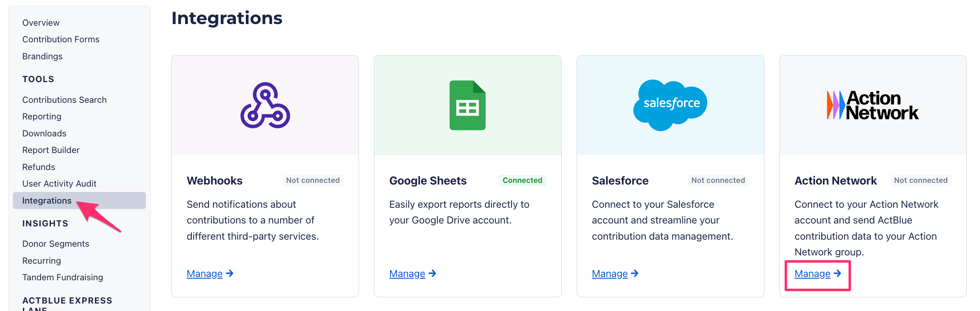Click 'Send notifications about contributions' description
The width and height of the screenshot is (980, 311).
pyautogui.click(x=252, y=220)
